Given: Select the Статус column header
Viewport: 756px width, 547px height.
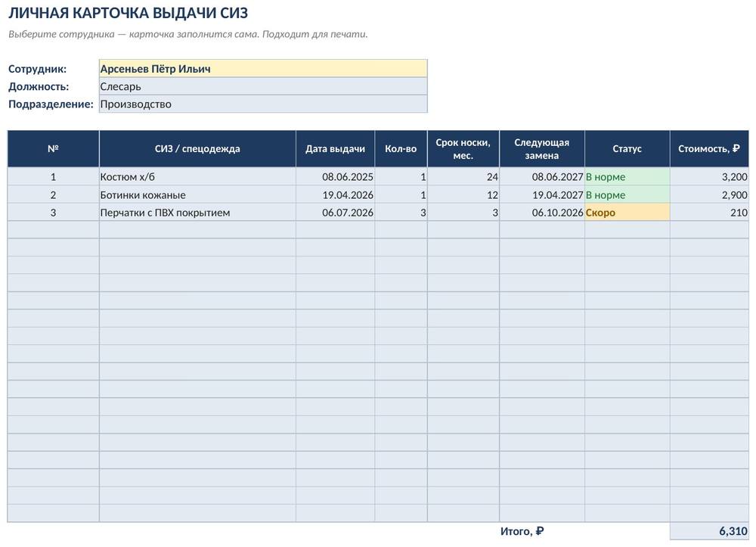Looking at the screenshot, I should point(627,148).
